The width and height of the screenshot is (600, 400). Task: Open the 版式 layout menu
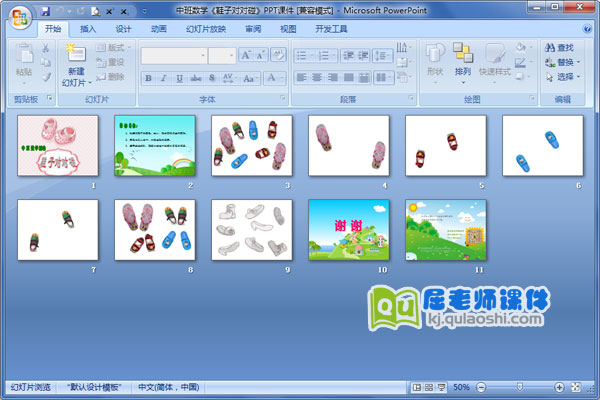pyautogui.click(x=113, y=47)
